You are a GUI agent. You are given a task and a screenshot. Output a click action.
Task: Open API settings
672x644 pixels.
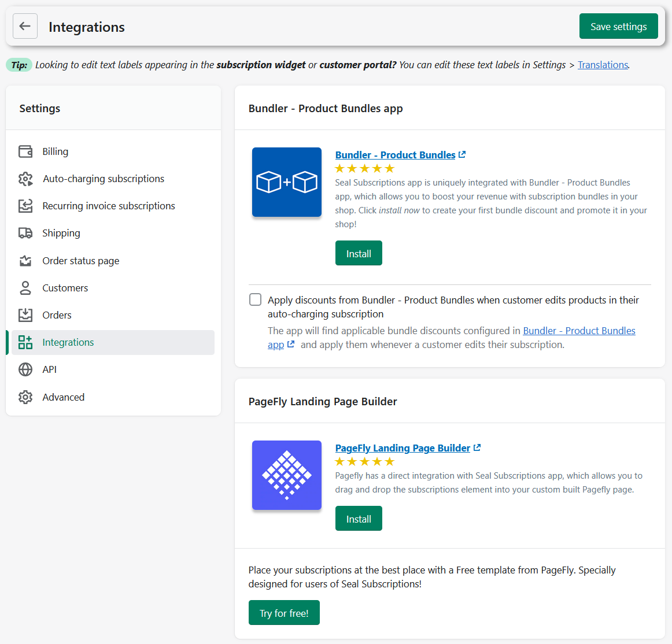(x=113, y=369)
